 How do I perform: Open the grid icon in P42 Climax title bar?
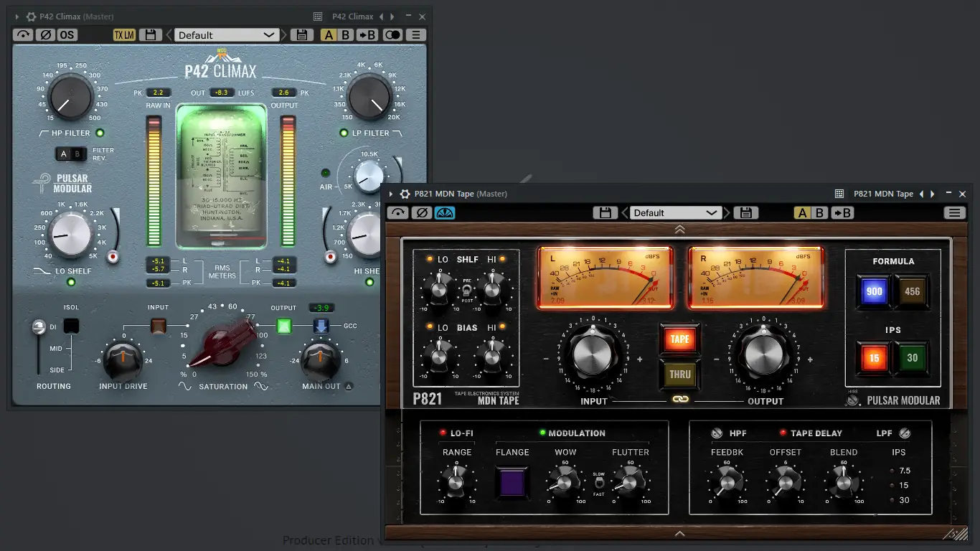pyautogui.click(x=318, y=17)
